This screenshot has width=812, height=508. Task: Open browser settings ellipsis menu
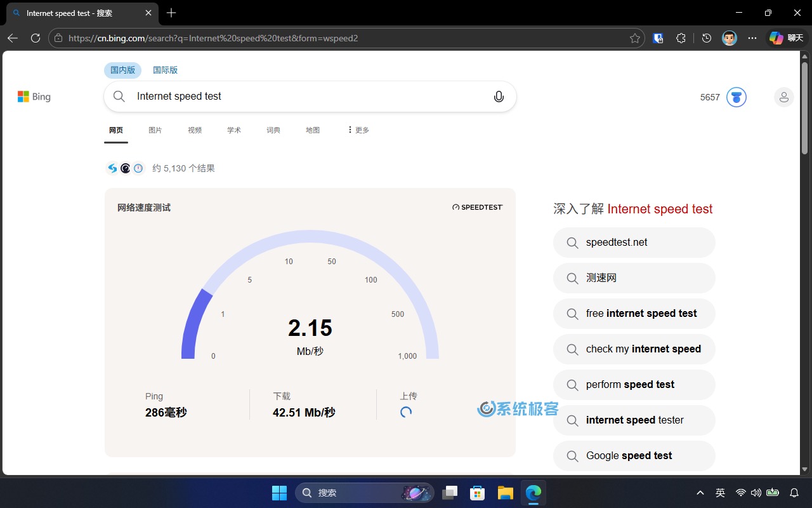coord(752,38)
